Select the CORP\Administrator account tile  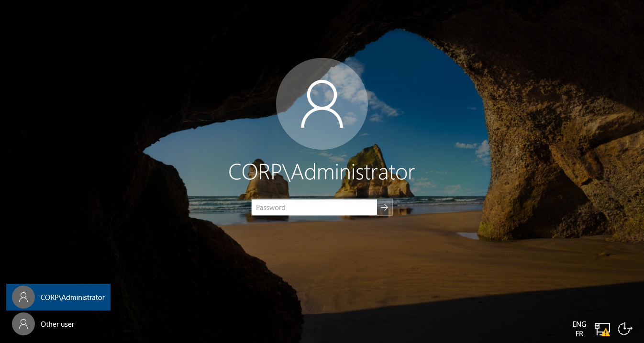click(58, 297)
